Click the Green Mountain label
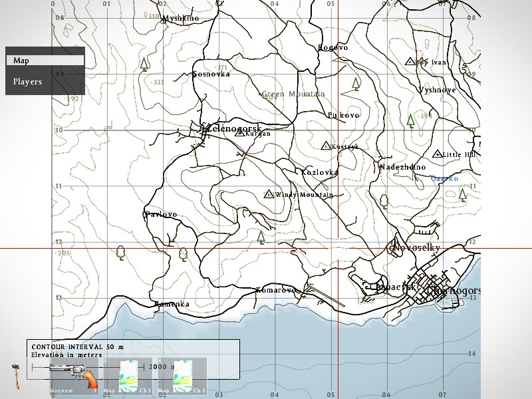 click(293, 94)
